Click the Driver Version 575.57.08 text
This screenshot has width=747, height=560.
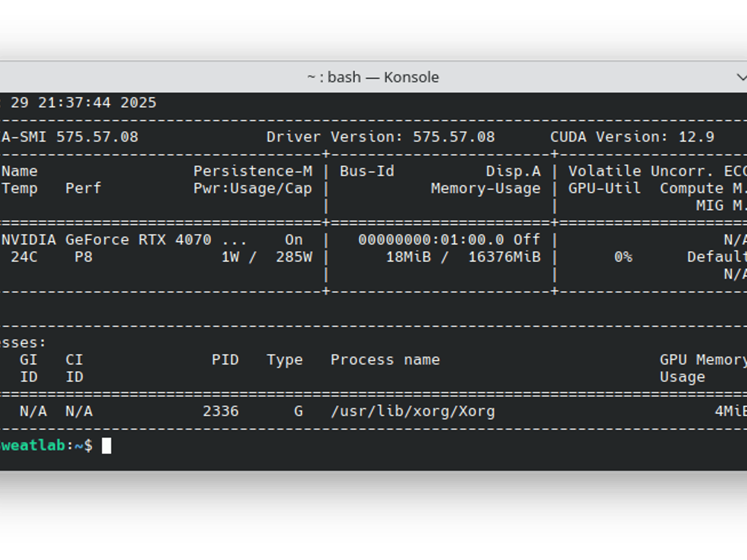[381, 137]
